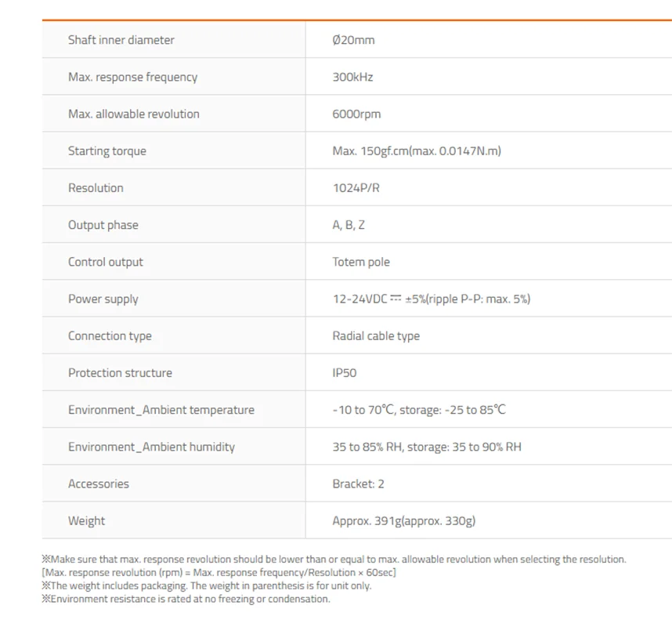The height and width of the screenshot is (627, 672).
Task: Select the Max. 150gf.cm torque value
Action: (417, 151)
